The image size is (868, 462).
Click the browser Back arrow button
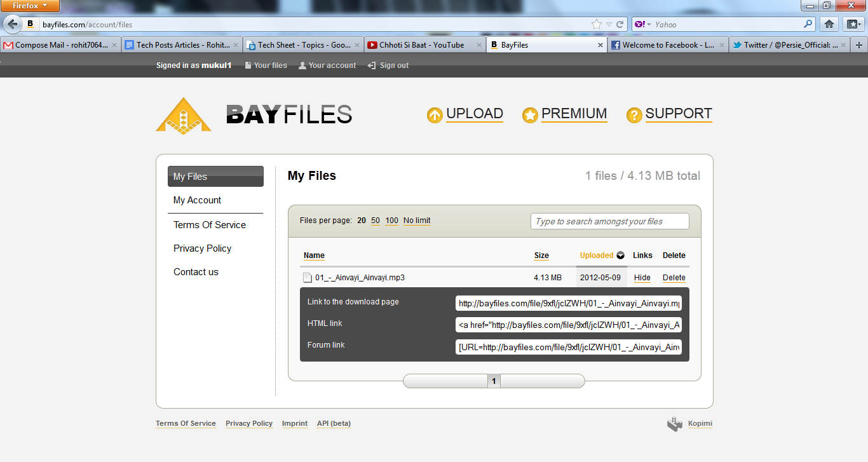(12, 25)
